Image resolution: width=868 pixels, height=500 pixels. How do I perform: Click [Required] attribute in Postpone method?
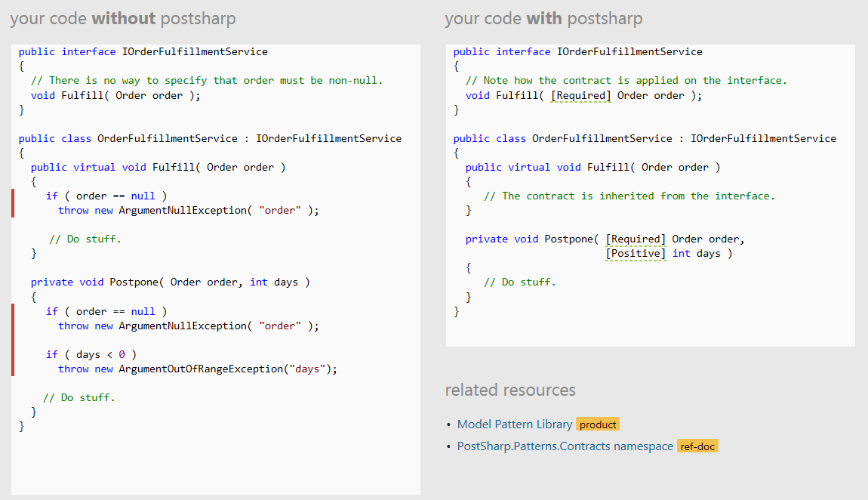(x=636, y=239)
